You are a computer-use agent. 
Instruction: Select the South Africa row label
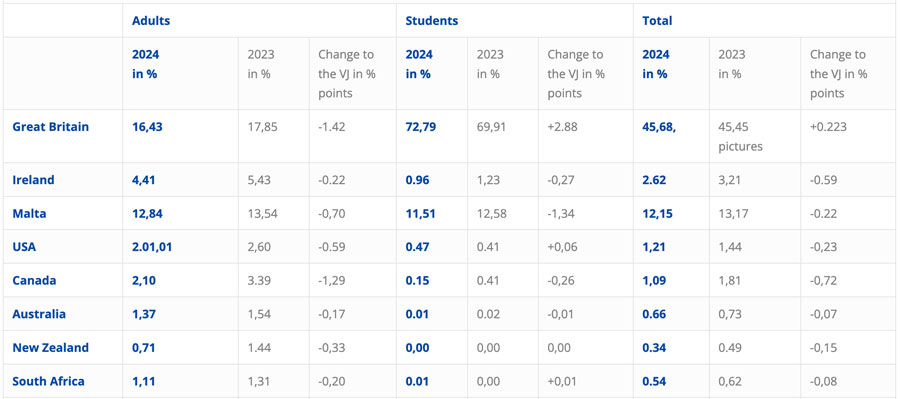point(48,381)
